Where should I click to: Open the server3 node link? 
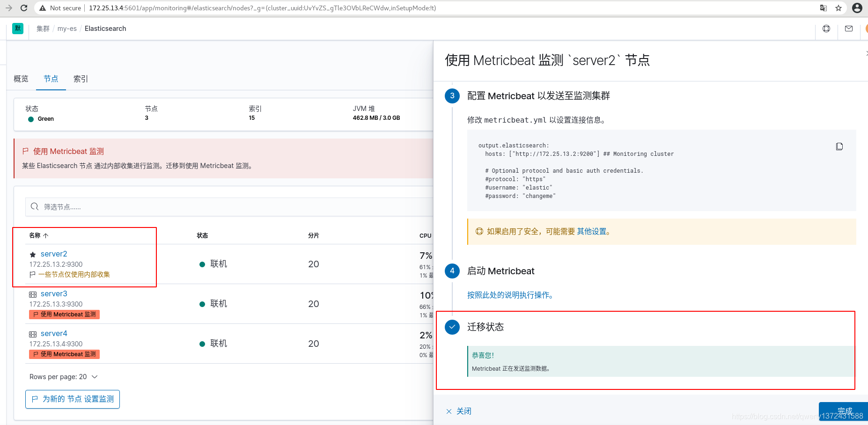(x=54, y=293)
